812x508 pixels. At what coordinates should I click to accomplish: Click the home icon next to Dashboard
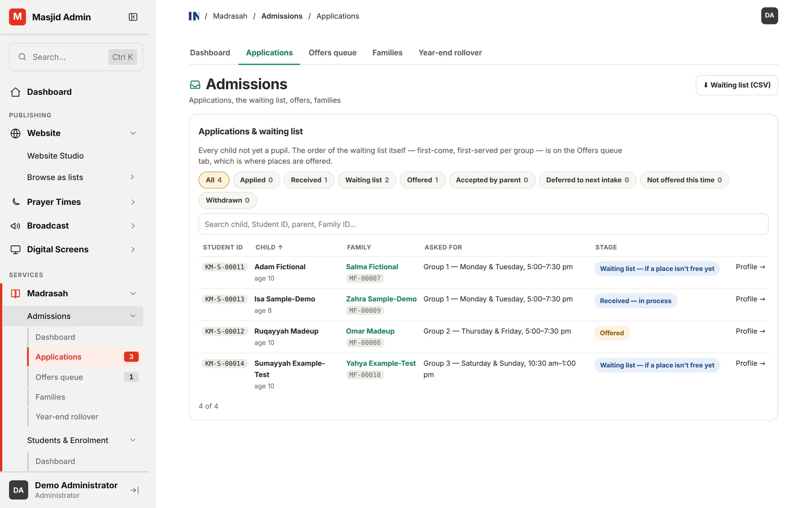point(16,92)
